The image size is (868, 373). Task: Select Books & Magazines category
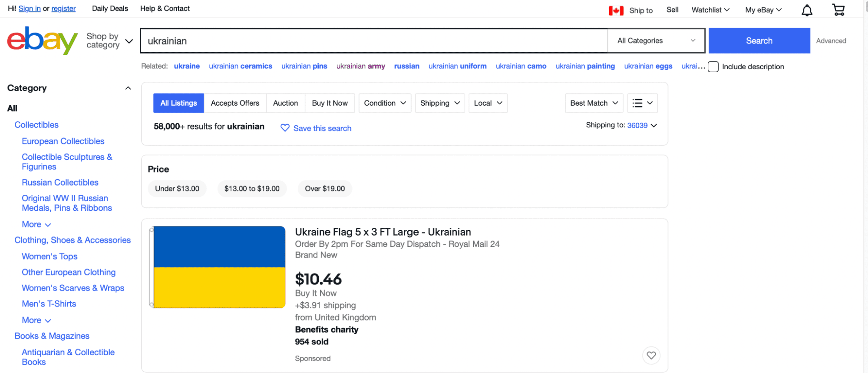[52, 336]
